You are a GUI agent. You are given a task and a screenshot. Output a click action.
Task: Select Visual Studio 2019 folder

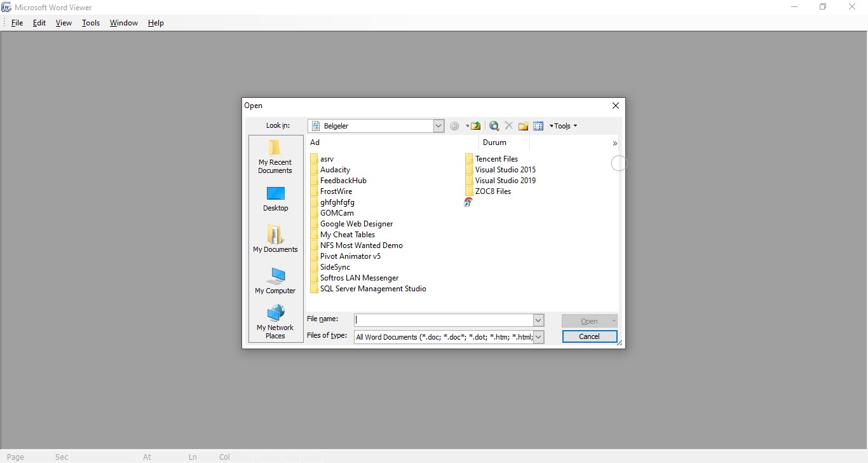click(501, 181)
